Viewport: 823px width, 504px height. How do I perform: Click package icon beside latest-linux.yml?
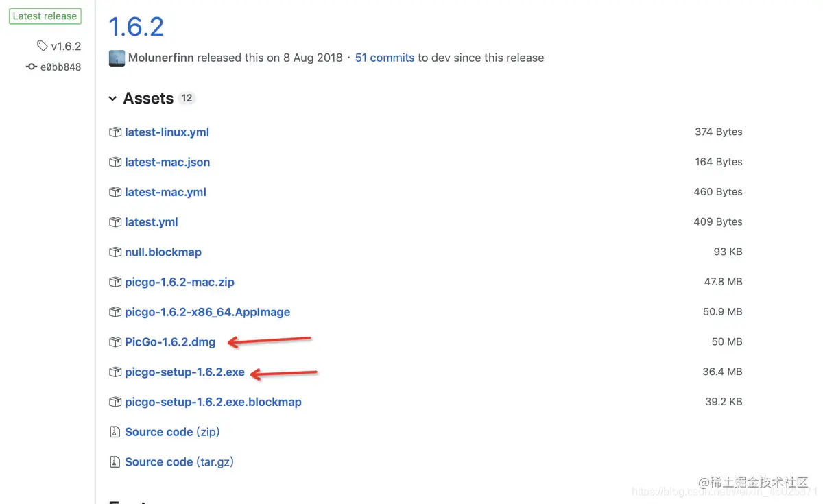point(115,132)
